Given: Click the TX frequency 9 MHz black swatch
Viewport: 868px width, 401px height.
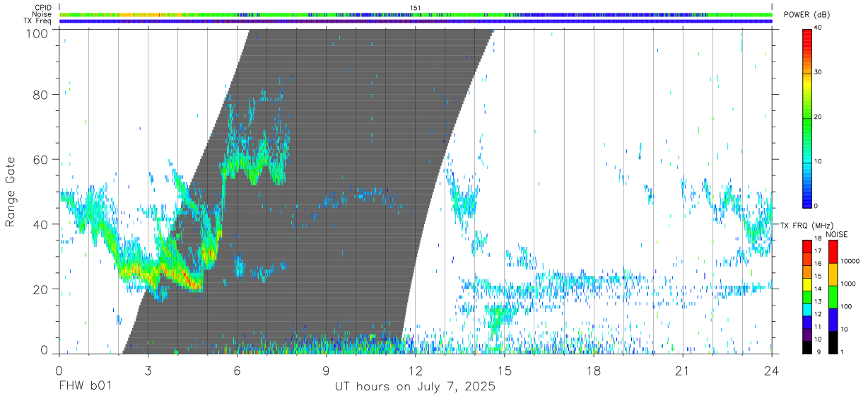Looking at the screenshot, I should click(x=807, y=348).
